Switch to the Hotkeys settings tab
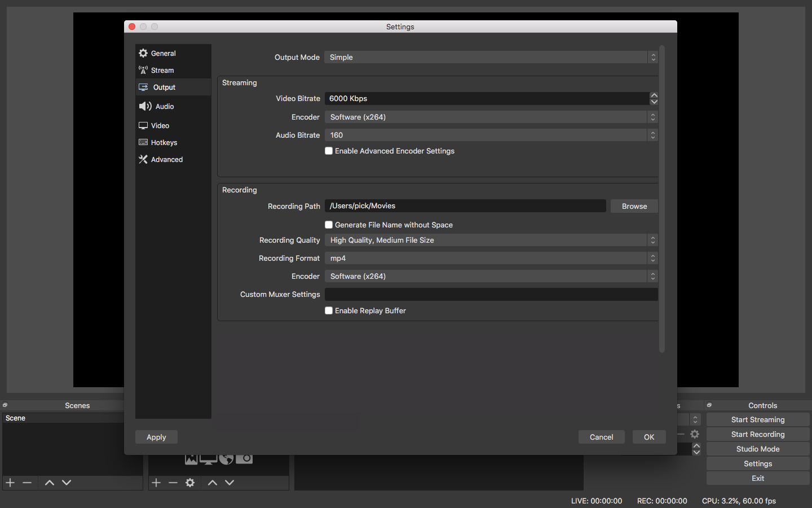Image resolution: width=812 pixels, height=508 pixels. click(x=173, y=142)
